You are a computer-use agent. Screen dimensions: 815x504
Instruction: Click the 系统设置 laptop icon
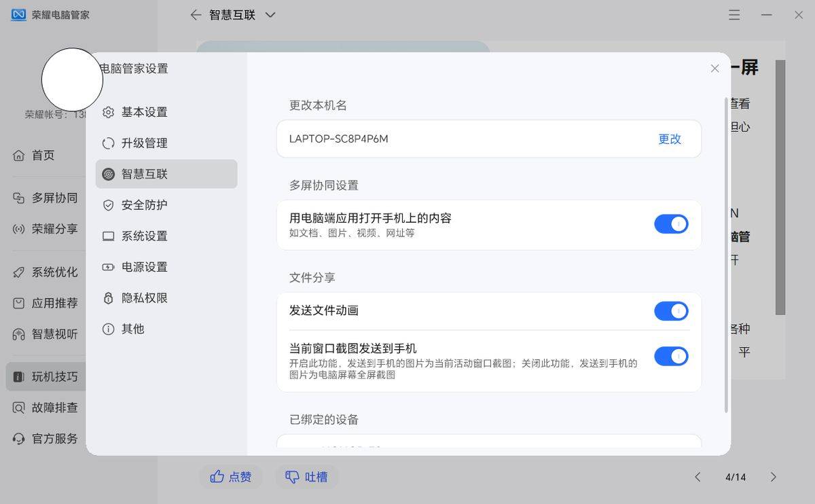point(108,236)
